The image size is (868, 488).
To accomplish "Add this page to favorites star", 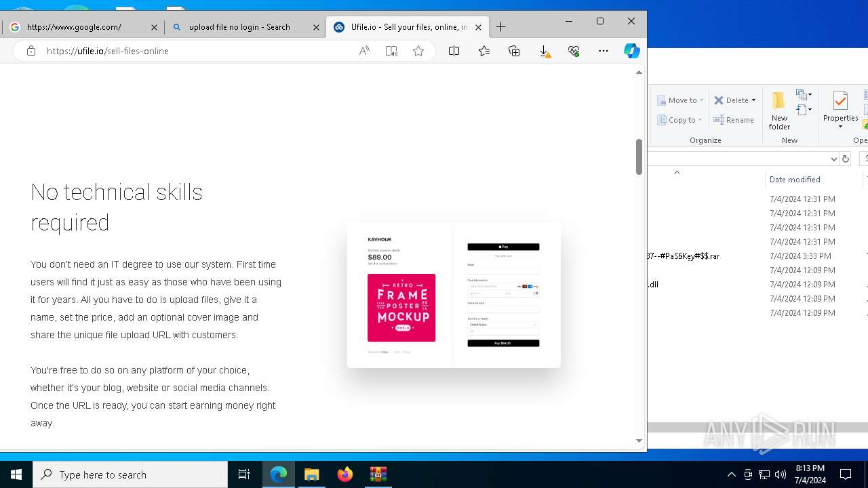I will pos(418,51).
